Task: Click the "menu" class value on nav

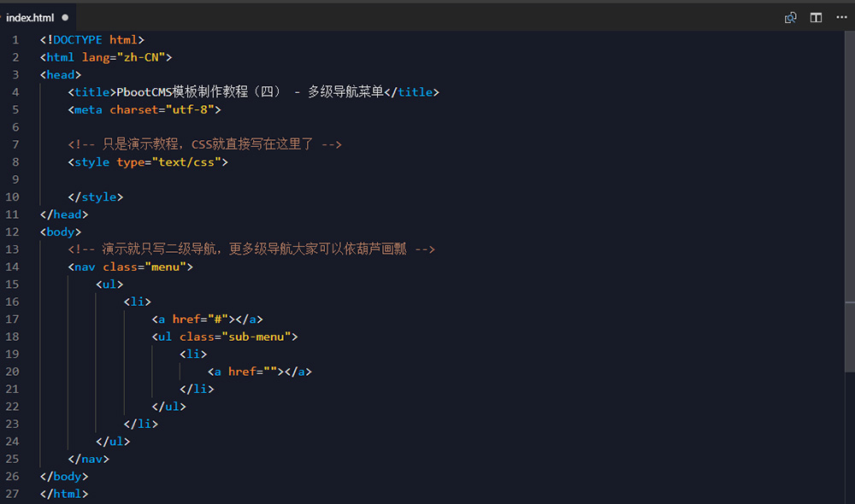Action: [165, 267]
